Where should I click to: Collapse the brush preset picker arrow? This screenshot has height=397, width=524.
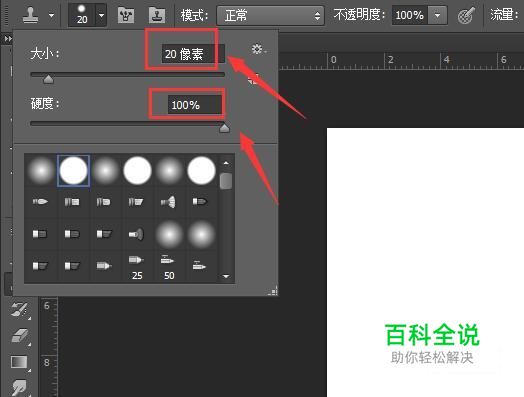tap(101, 15)
